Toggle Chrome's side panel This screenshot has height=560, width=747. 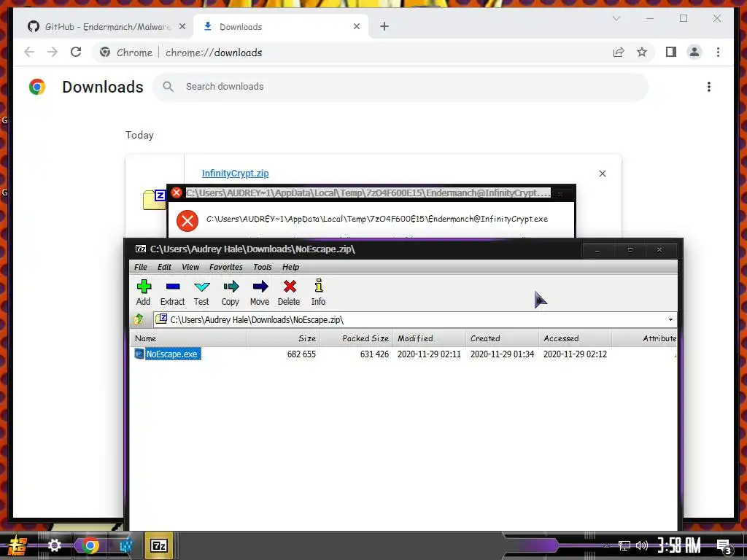[x=671, y=52]
